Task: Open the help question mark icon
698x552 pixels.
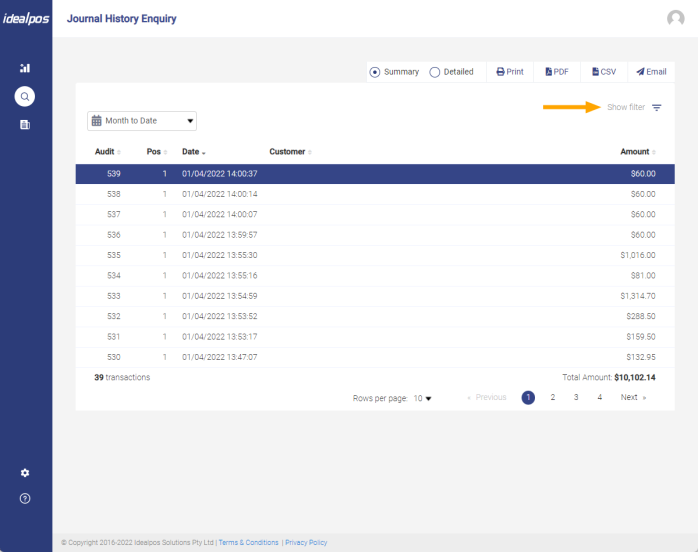Action: 25,499
